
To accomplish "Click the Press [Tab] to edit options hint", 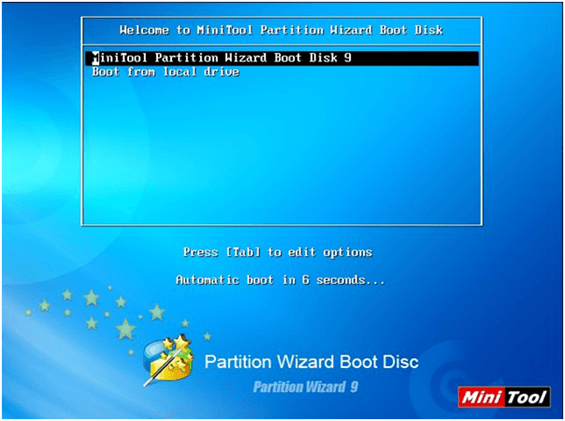I will [x=277, y=252].
